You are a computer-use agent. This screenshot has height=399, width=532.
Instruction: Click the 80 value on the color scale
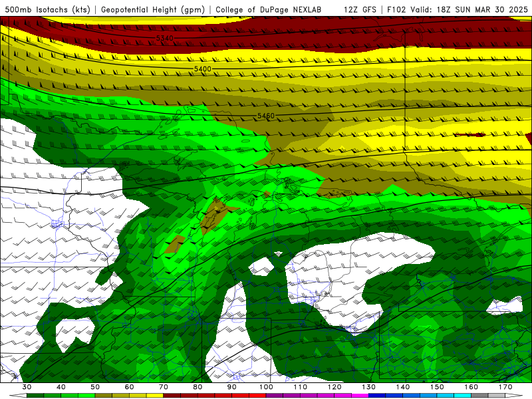(x=198, y=387)
